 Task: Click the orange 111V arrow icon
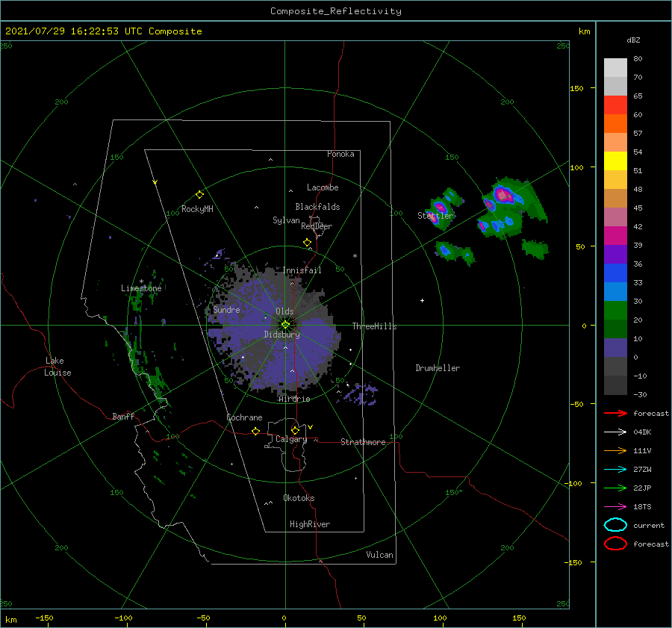click(x=615, y=450)
